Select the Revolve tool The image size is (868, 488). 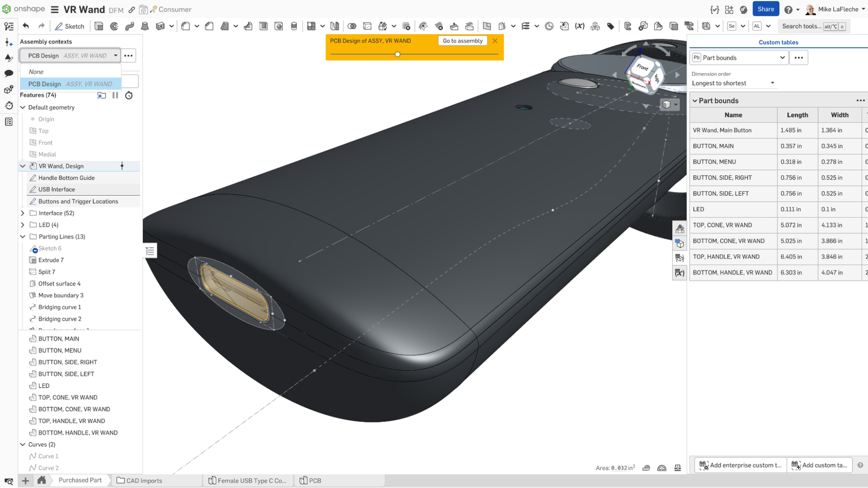(x=114, y=26)
